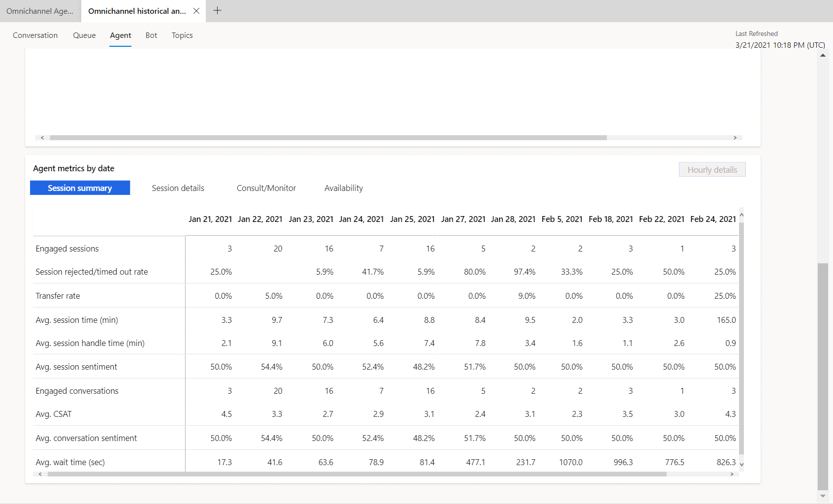Select the Jan 25, 2021 column header
833x504 pixels.
tap(413, 219)
